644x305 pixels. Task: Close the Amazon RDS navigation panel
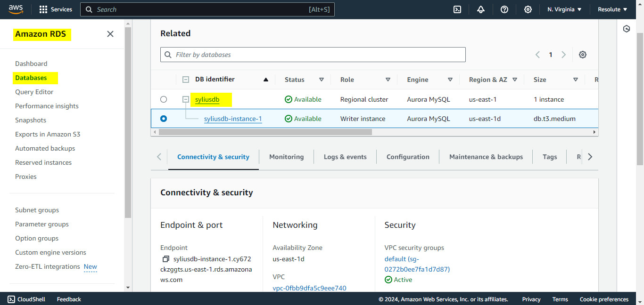(110, 34)
